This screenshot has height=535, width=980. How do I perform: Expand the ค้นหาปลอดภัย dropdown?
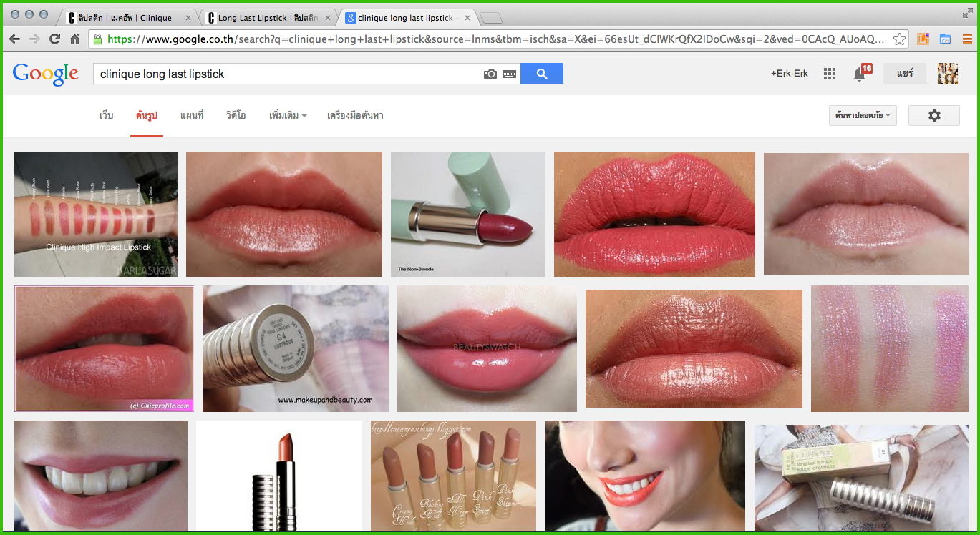pyautogui.click(x=863, y=115)
